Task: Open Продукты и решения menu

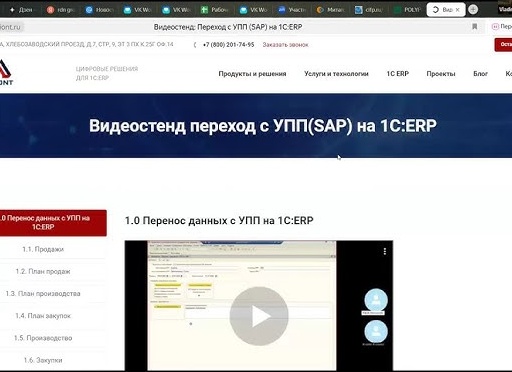Action: [x=252, y=74]
